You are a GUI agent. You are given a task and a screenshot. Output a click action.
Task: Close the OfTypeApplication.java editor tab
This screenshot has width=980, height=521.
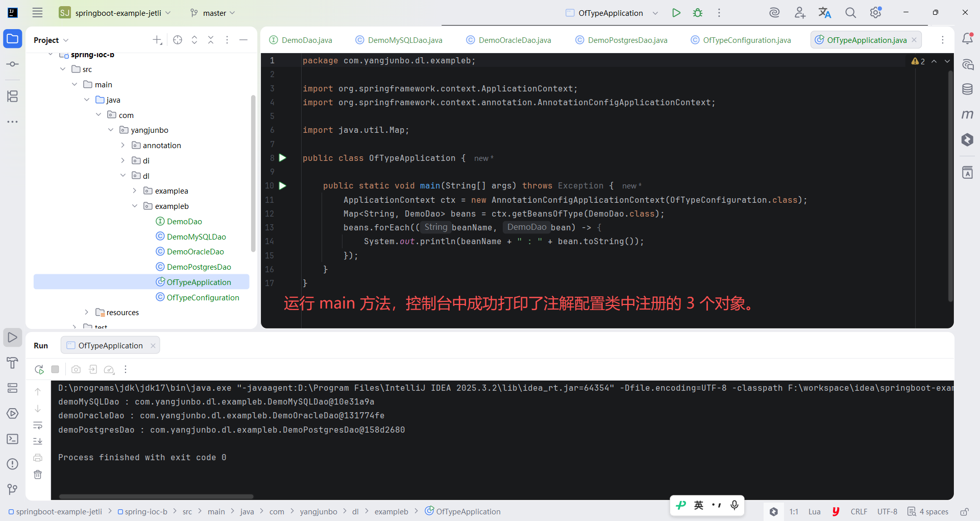914,40
